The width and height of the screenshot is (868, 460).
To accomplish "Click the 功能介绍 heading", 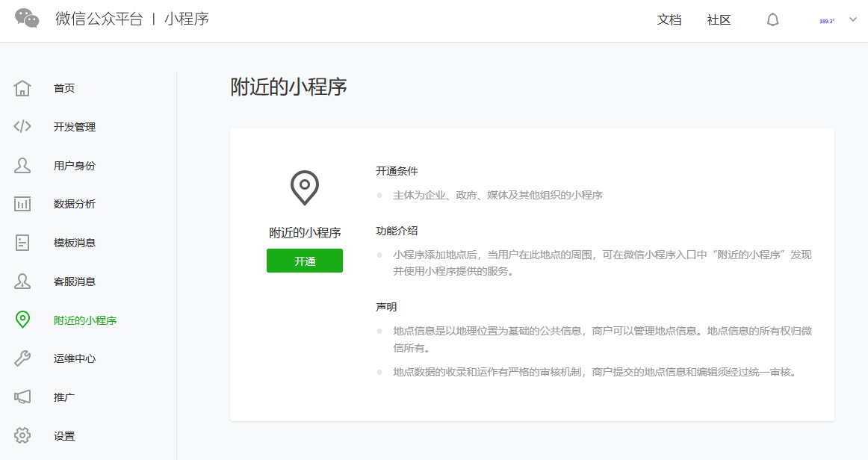I will coord(397,231).
